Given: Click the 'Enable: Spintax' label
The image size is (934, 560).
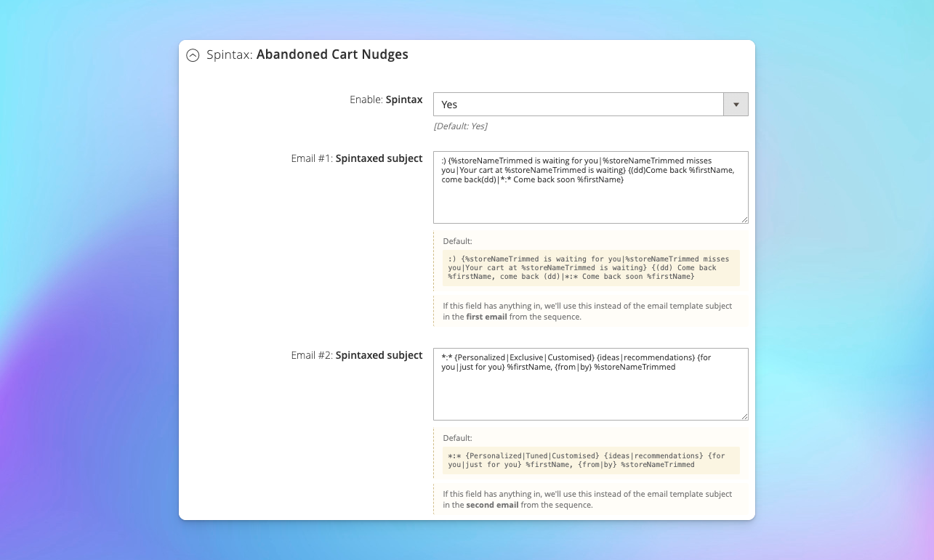Looking at the screenshot, I should 386,100.
